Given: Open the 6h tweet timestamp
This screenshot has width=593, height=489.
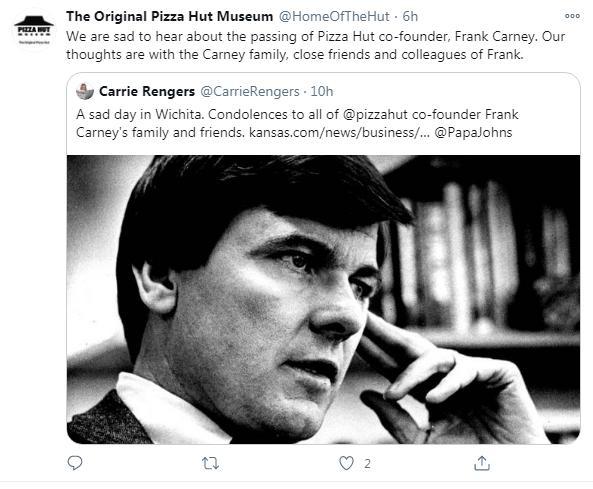Looking at the screenshot, I should point(410,16).
